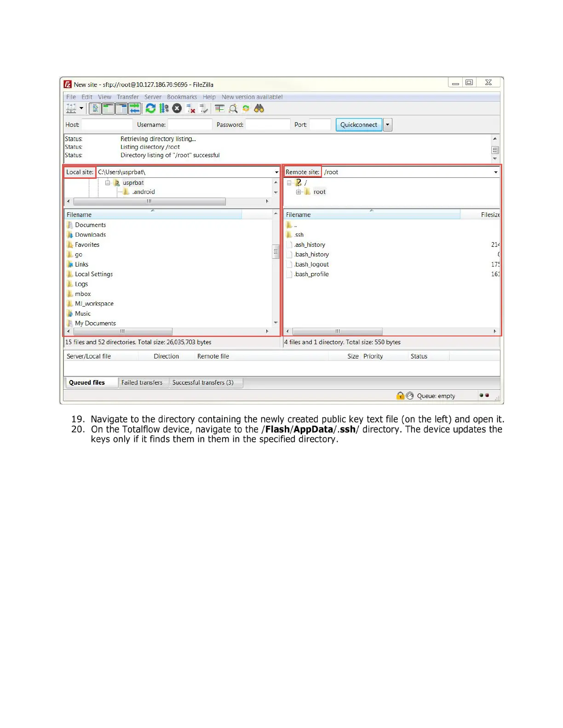Switch to Failed transfers tab
The height and width of the screenshot is (728, 563).
coord(142,382)
